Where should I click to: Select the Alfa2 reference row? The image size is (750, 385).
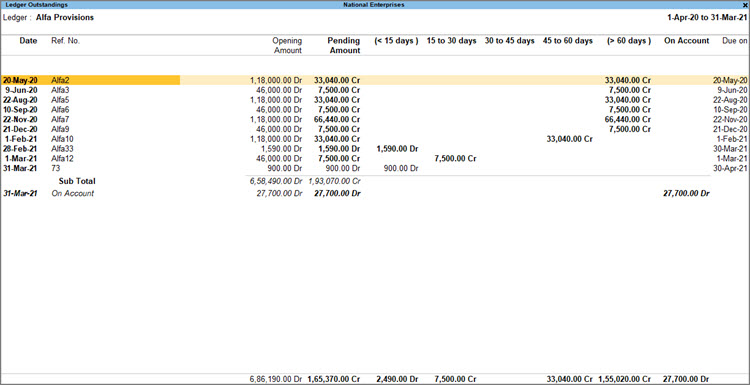pyautogui.click(x=375, y=80)
